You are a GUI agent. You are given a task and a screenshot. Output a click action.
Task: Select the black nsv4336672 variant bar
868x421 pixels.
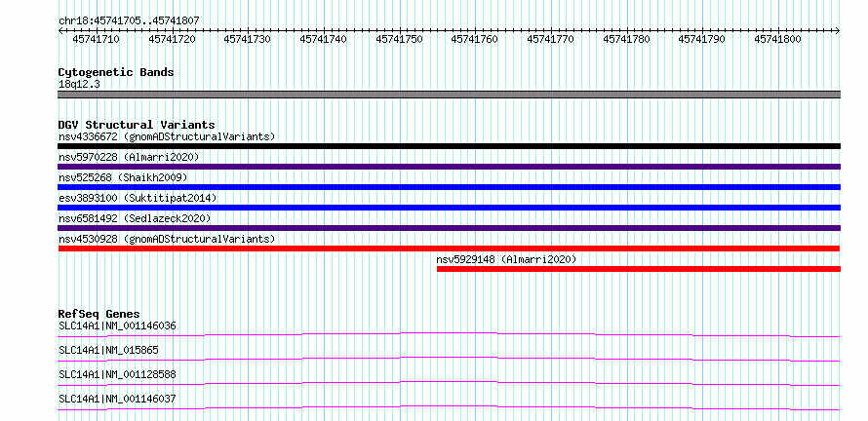(x=449, y=146)
